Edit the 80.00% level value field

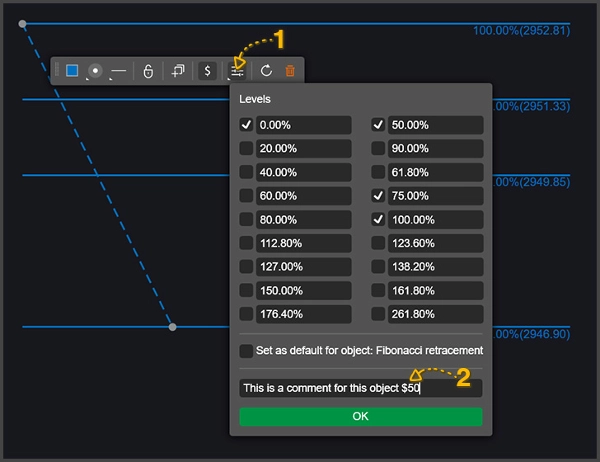[304, 219]
